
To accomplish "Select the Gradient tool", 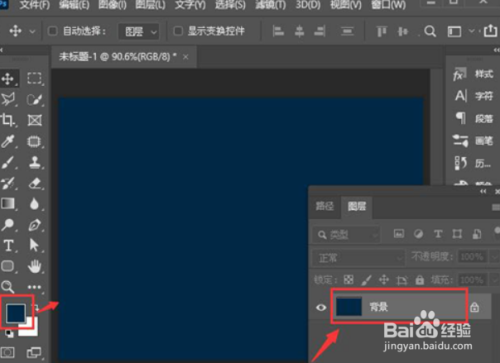I will (x=8, y=204).
